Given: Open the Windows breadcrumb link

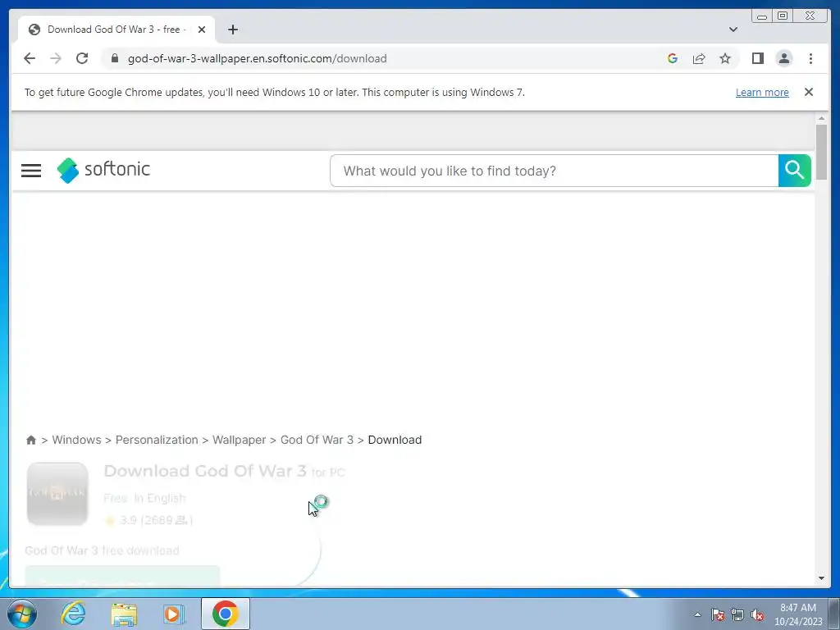Looking at the screenshot, I should tap(76, 440).
